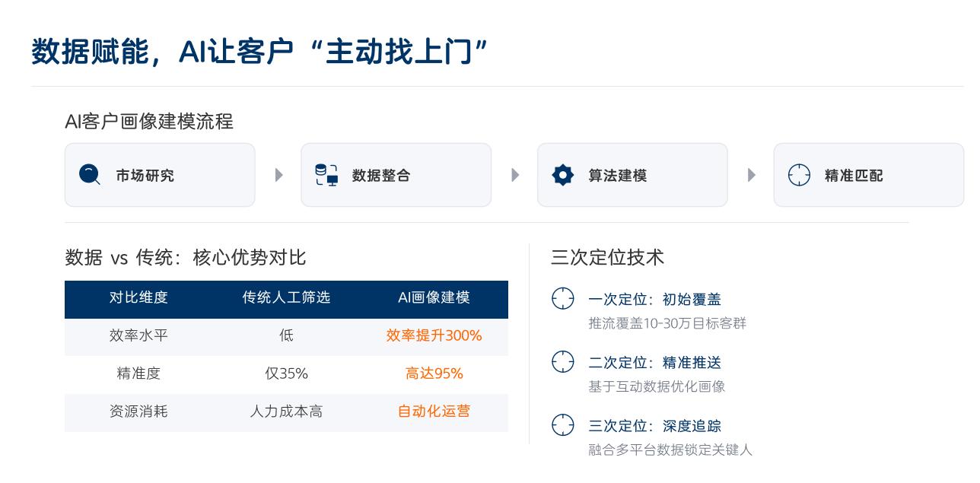Click the gear icon beside 算法建模

[x=562, y=175]
